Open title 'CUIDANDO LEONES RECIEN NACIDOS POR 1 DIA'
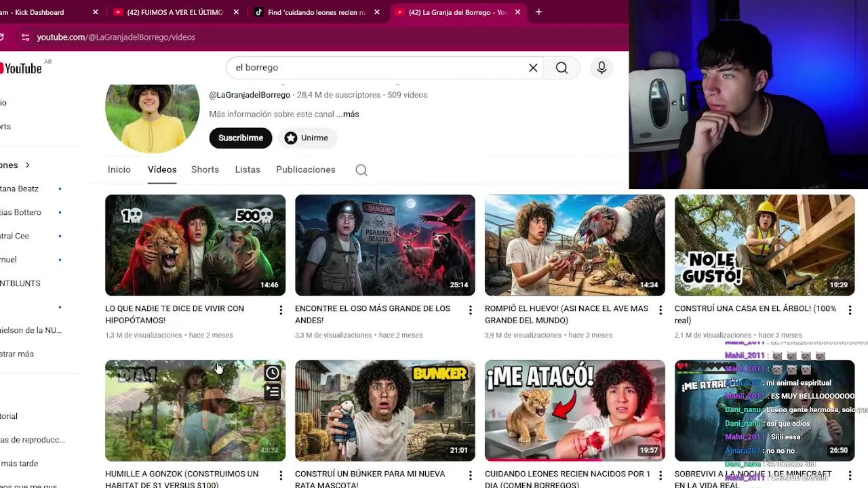This screenshot has width=868, height=488. (x=568, y=479)
